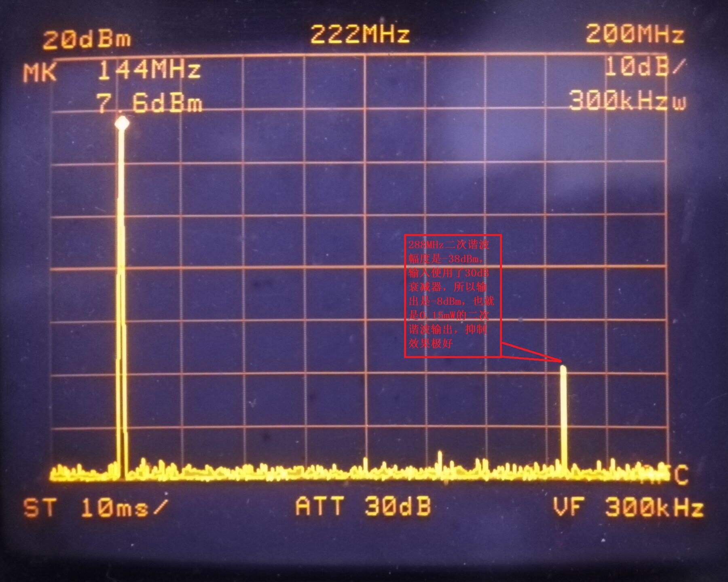Click the small spur left of the harmonic spike
The width and height of the screenshot is (728, 582).
click(440, 460)
